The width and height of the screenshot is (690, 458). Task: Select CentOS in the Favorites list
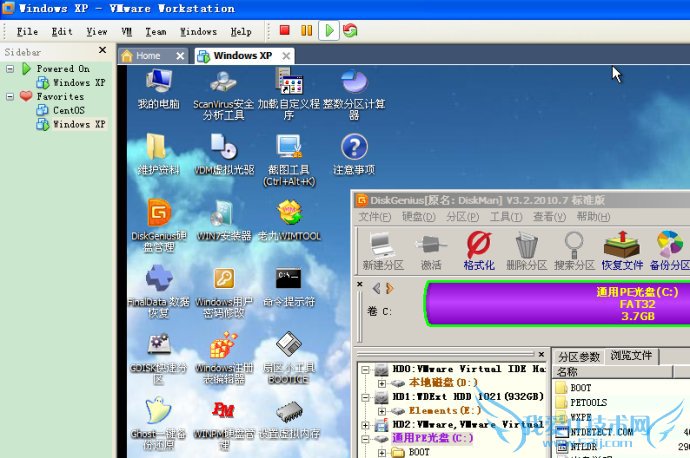coord(68,111)
